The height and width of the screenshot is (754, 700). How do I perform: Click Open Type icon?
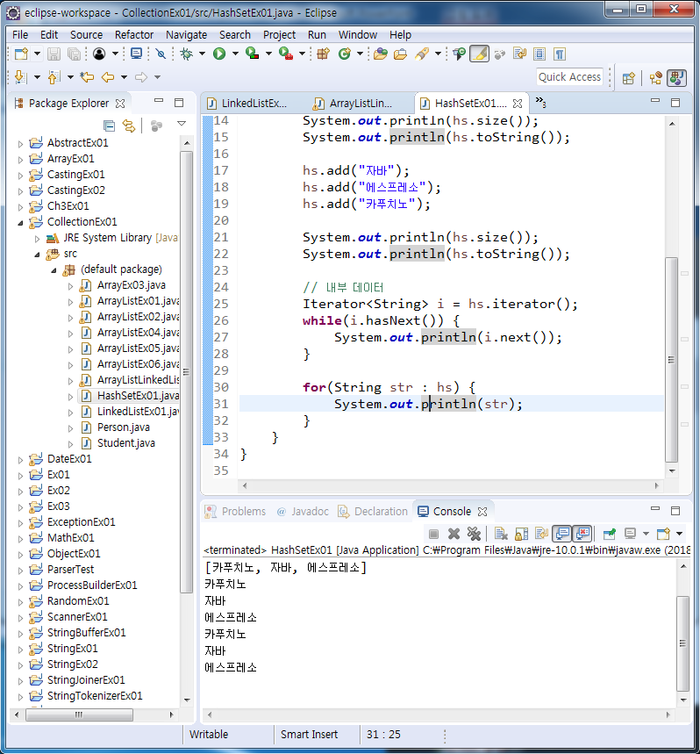tap(381, 54)
